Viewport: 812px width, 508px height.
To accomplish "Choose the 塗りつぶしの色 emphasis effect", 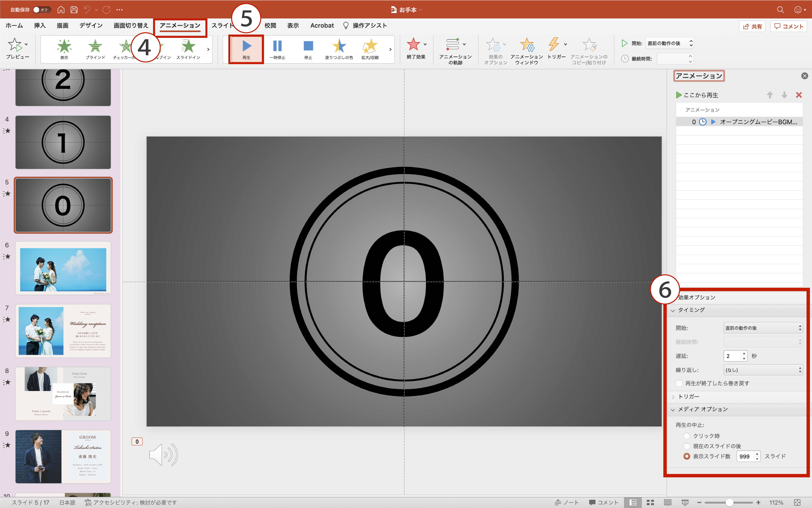I will pos(339,49).
